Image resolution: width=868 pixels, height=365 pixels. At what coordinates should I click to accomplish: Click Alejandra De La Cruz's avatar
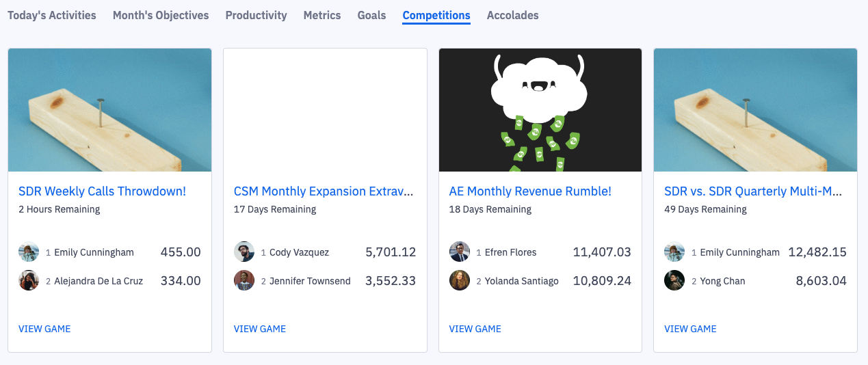29,280
